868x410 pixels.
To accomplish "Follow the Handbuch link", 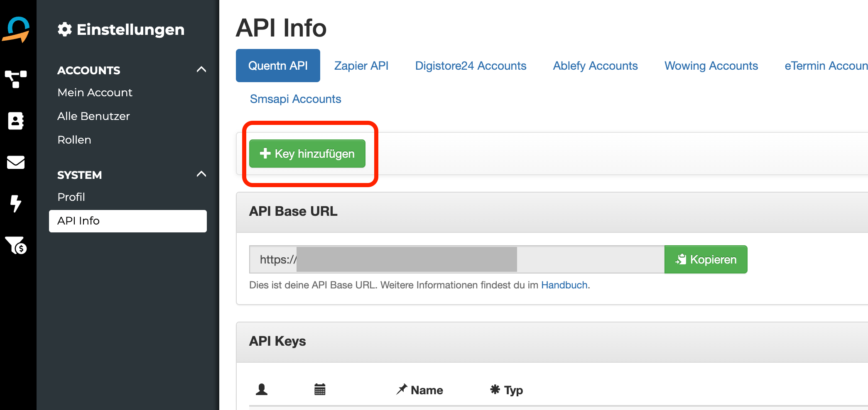I will coord(564,285).
